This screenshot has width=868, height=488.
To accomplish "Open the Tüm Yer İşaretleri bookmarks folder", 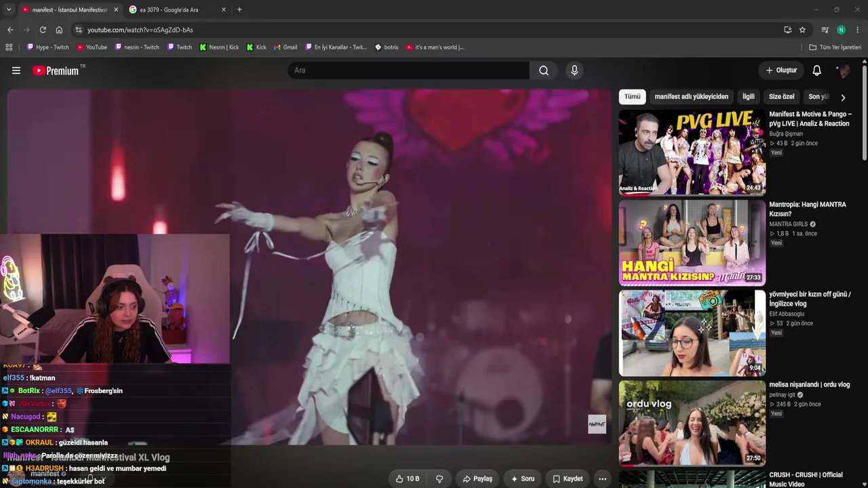I will [x=835, y=47].
